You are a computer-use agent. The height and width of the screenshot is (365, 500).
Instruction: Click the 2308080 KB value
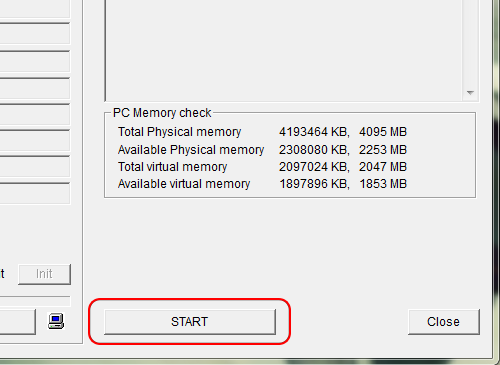[314, 150]
